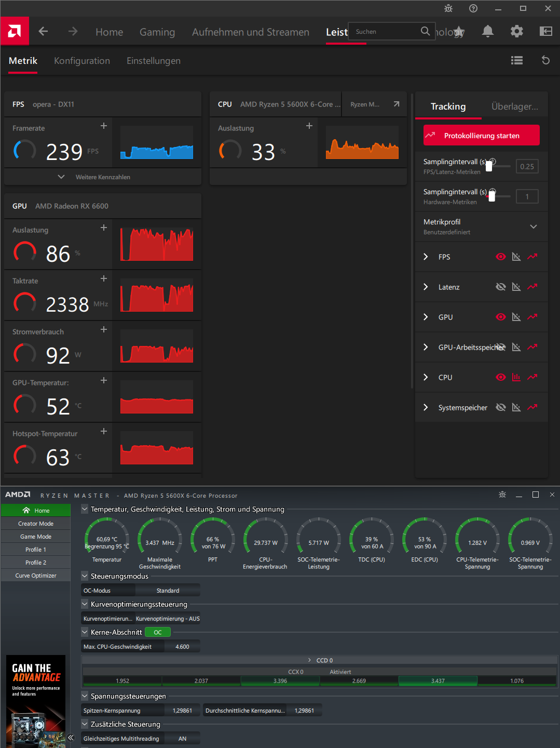This screenshot has height=748, width=560.
Task: Toggle Kurvenoptimierung - AUS setting
Action: [168, 619]
